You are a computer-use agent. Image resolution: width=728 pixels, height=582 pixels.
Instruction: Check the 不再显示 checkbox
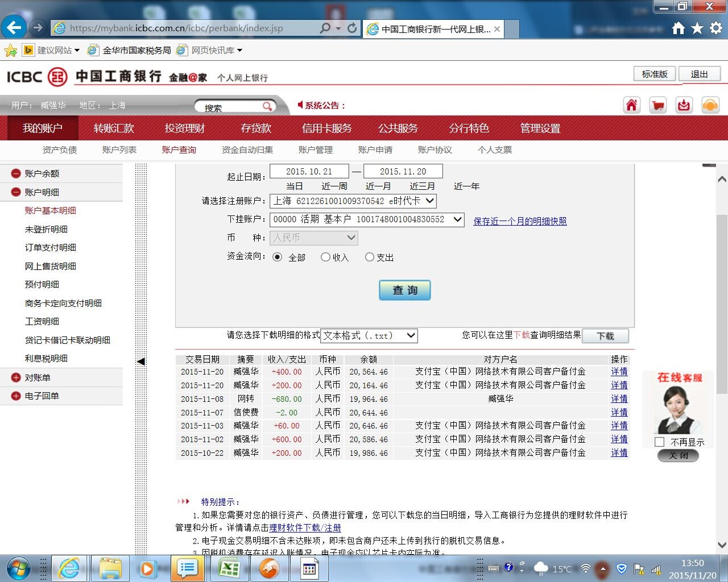click(660, 442)
